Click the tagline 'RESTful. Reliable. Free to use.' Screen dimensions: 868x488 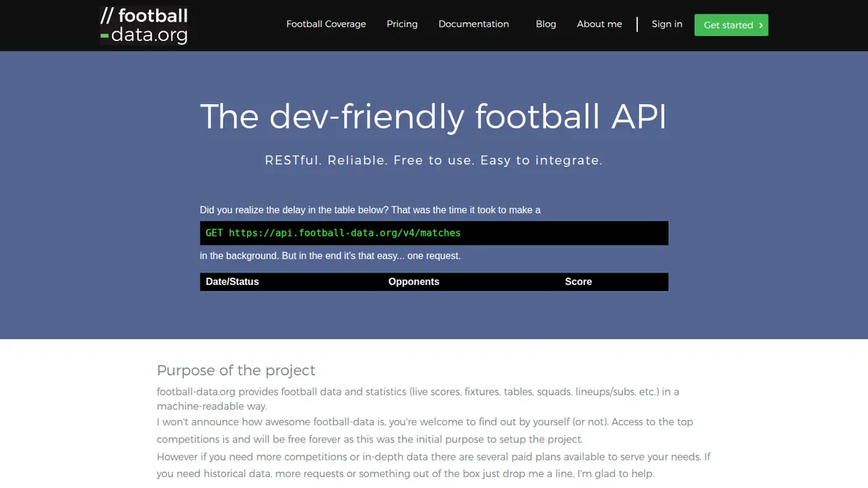pos(370,160)
